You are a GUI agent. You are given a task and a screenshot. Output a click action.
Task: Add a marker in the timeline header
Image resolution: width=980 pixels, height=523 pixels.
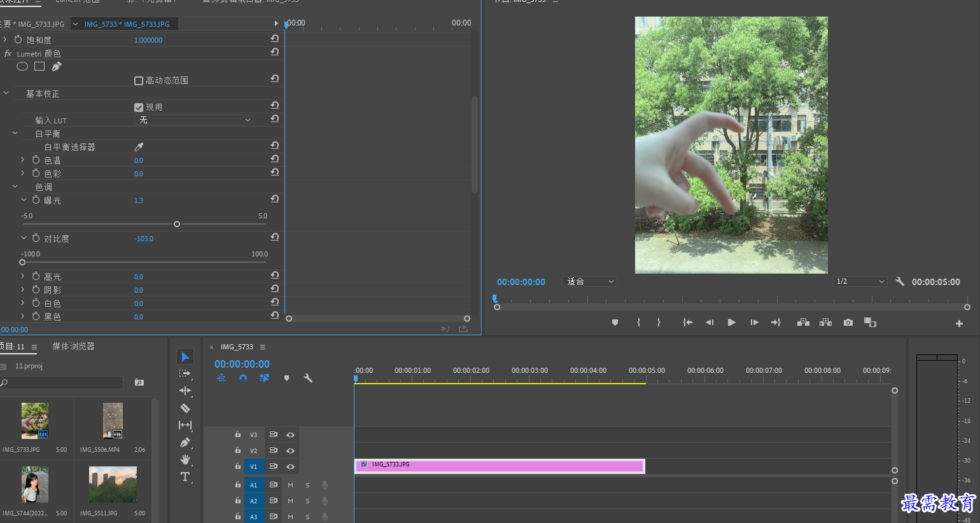pos(286,378)
